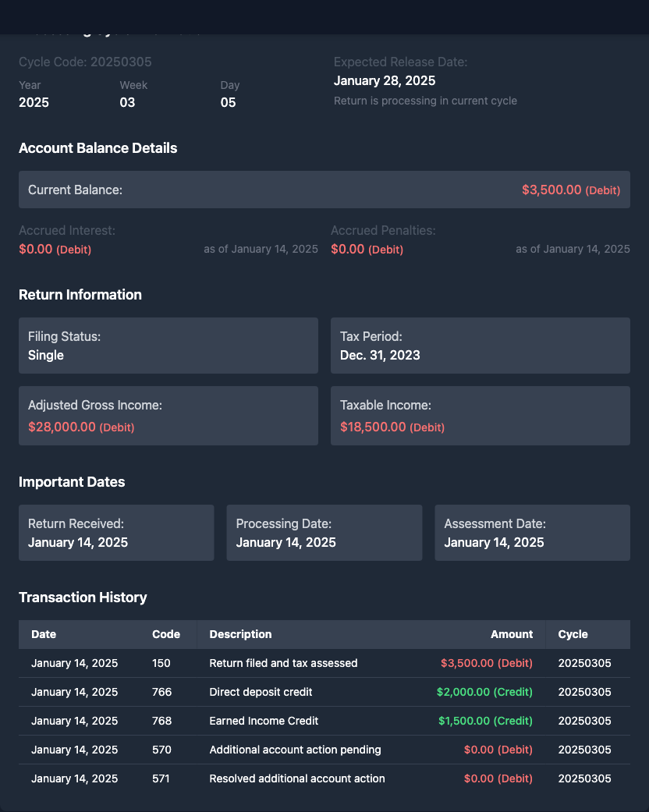Click the Tax Period card
649x812 pixels.
click(x=480, y=346)
